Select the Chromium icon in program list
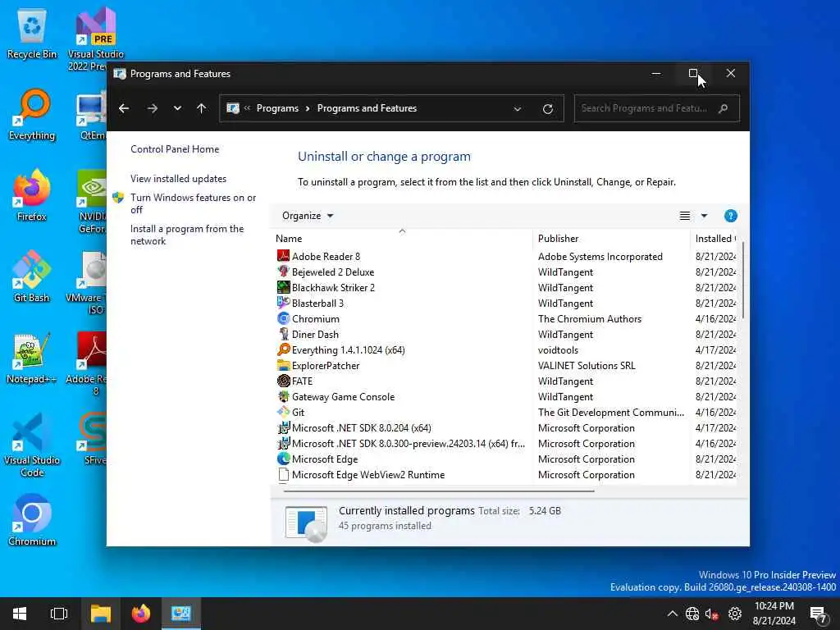This screenshot has height=630, width=840. coord(283,318)
